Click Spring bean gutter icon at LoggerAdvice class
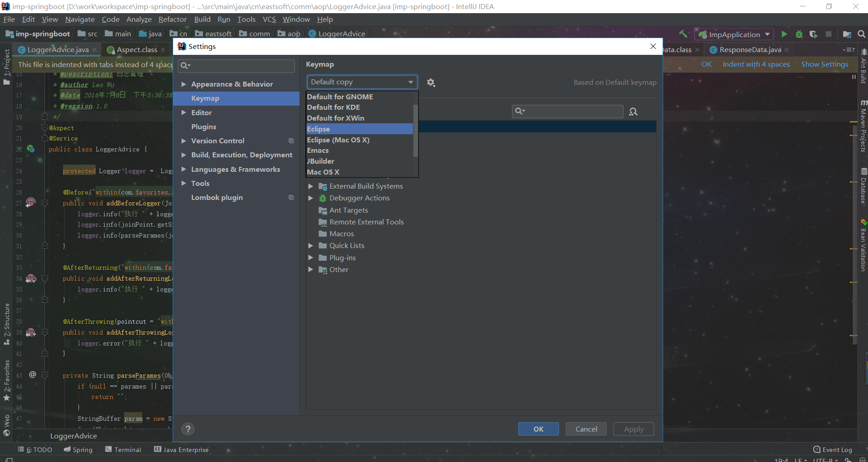 tap(30, 149)
